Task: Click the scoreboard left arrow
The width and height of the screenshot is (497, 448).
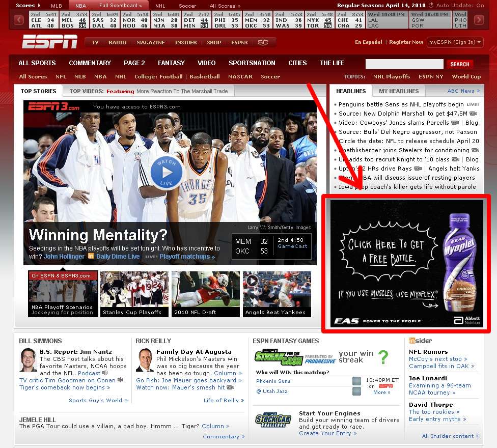Action: (x=19, y=20)
